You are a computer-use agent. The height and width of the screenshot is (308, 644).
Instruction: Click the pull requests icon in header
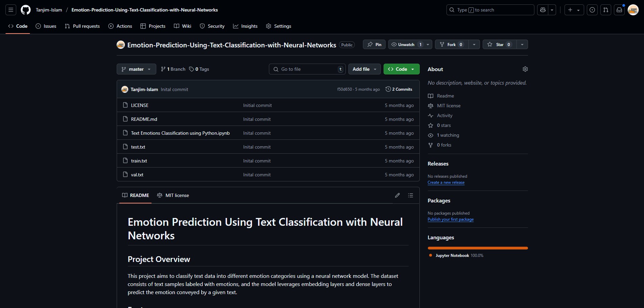pyautogui.click(x=606, y=10)
